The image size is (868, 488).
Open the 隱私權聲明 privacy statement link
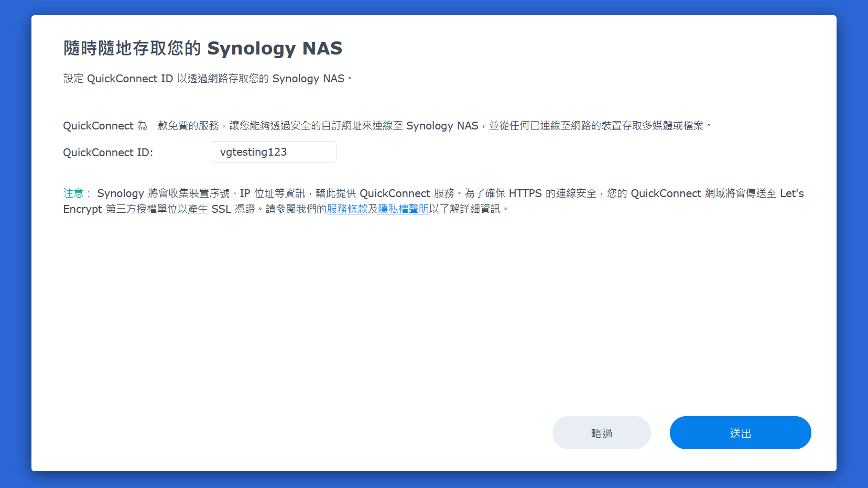[x=403, y=209]
